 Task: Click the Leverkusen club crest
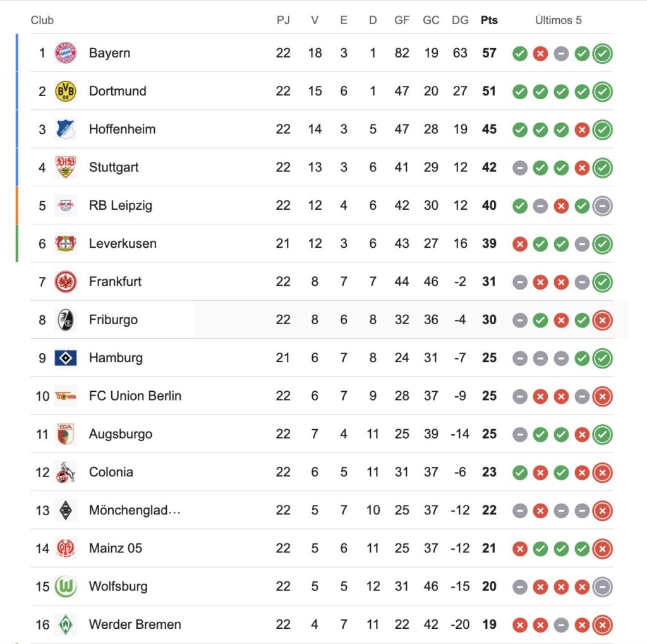[66, 243]
